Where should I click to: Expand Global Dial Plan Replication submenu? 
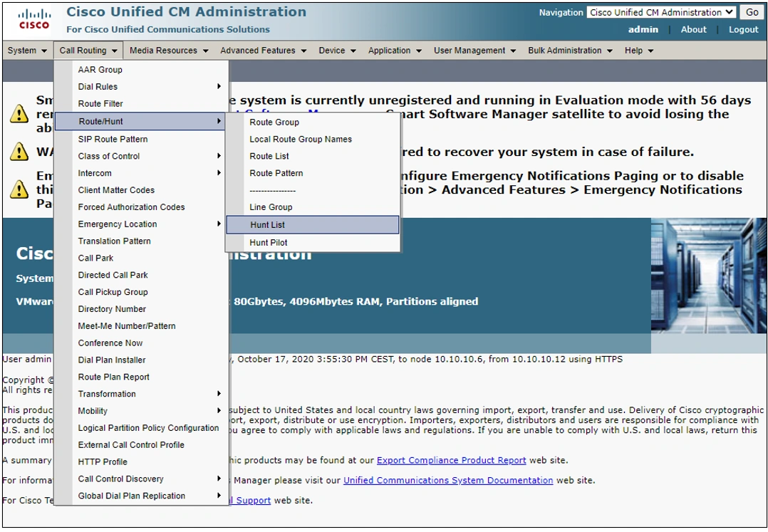pos(140,496)
